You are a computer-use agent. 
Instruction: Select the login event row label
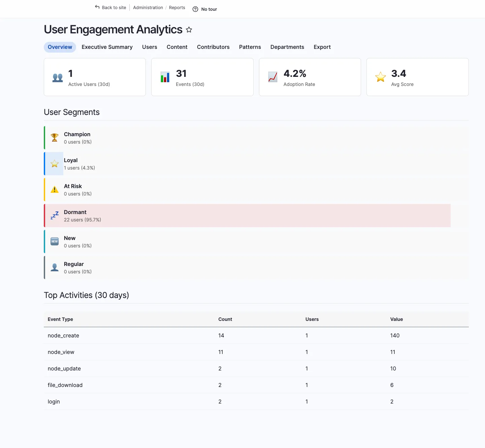(x=54, y=401)
